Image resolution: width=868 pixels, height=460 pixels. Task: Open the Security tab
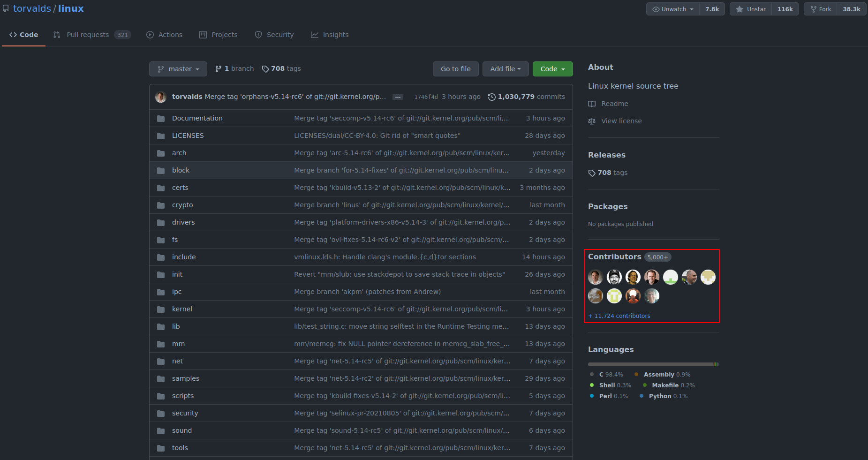(x=274, y=35)
